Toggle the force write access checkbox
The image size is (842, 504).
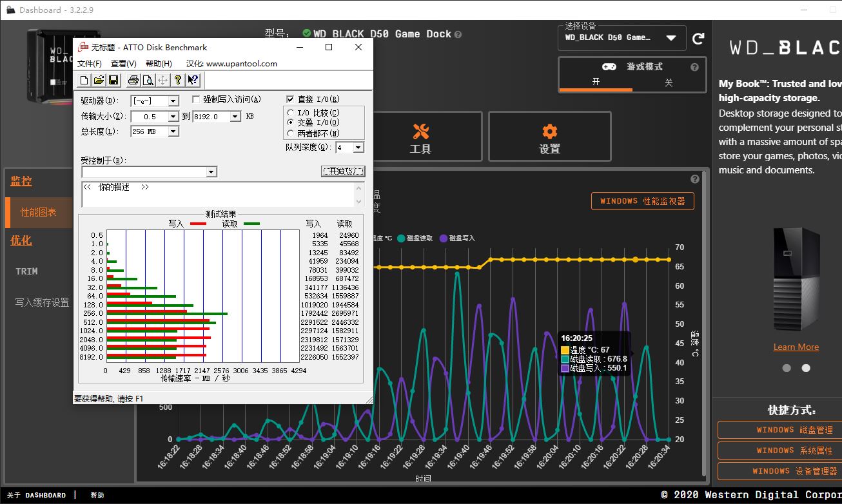[x=197, y=99]
